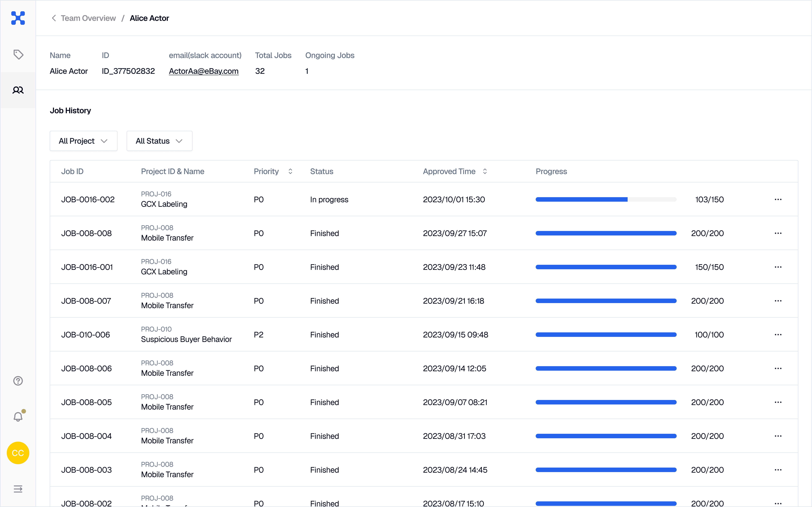This screenshot has width=812, height=507.
Task: Go to Team Overview breadcrumb
Action: 88,18
